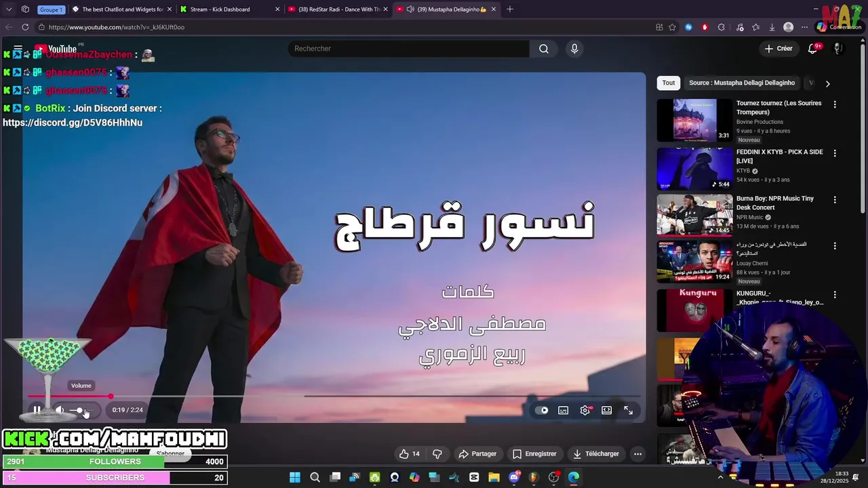Switch the player to theater mode
Viewport: 868px width, 488px height.
[x=606, y=410]
